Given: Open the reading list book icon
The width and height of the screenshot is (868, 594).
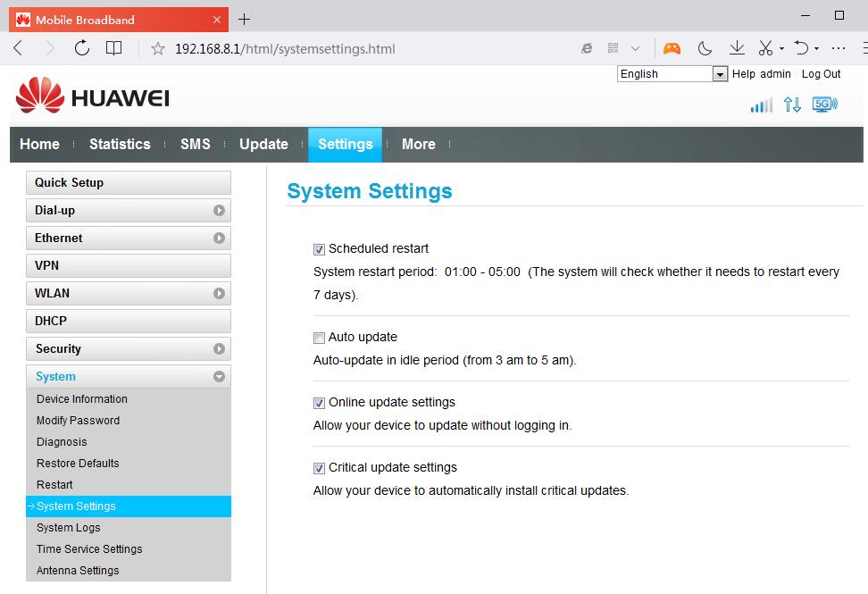Looking at the screenshot, I should 114,48.
